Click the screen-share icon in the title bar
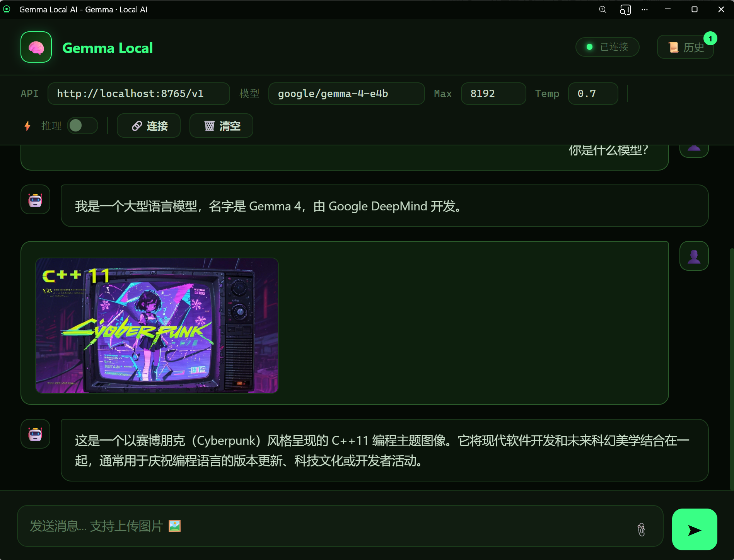This screenshot has width=734, height=560. [625, 9]
